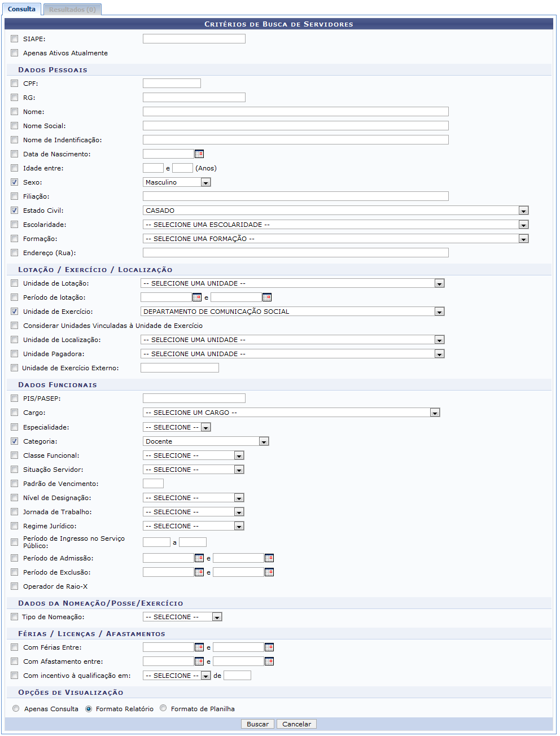Click inside the Nome text field

point(295,112)
